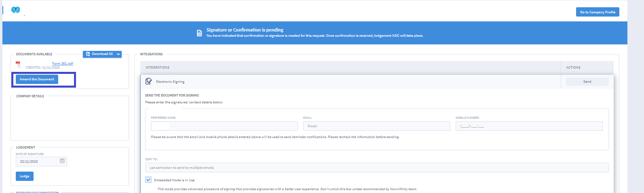The height and width of the screenshot is (193, 644).
Task: Click the app logo in the top-left corner
Action: [15, 10]
